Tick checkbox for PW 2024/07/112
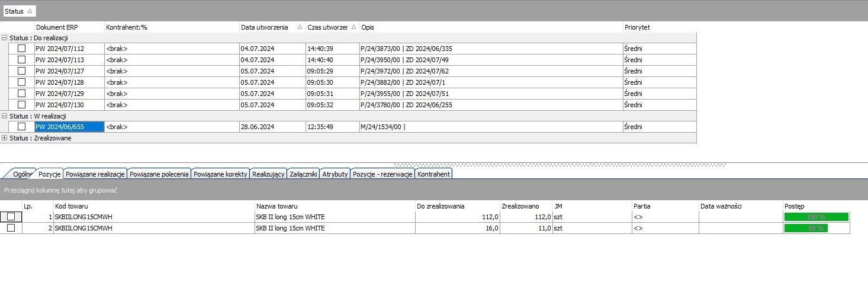The width and height of the screenshot is (868, 298). [21, 49]
